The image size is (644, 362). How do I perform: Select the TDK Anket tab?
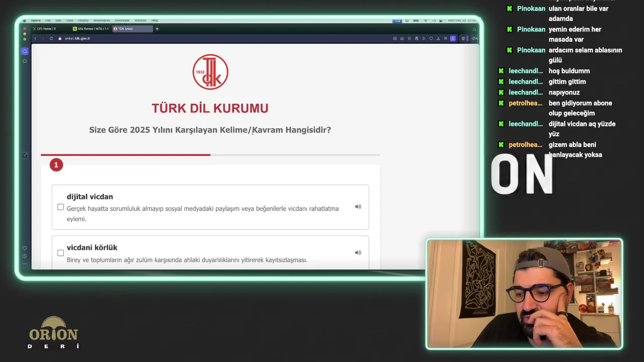coord(132,29)
